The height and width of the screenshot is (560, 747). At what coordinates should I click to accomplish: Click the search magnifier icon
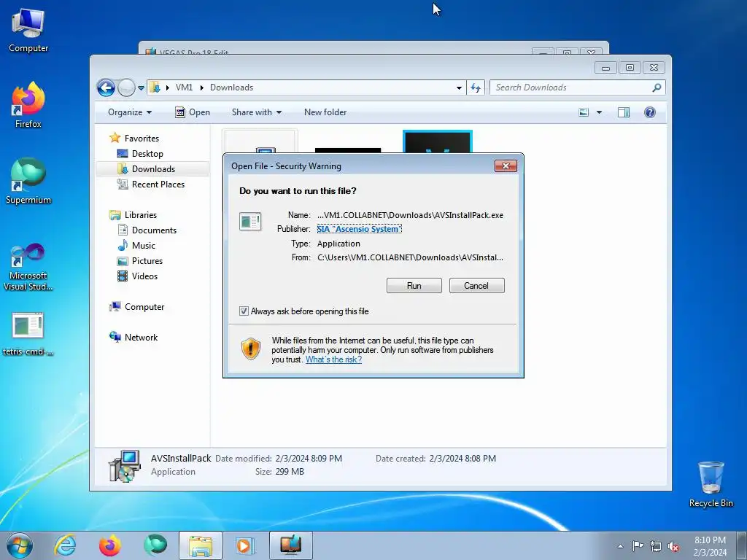657,87
